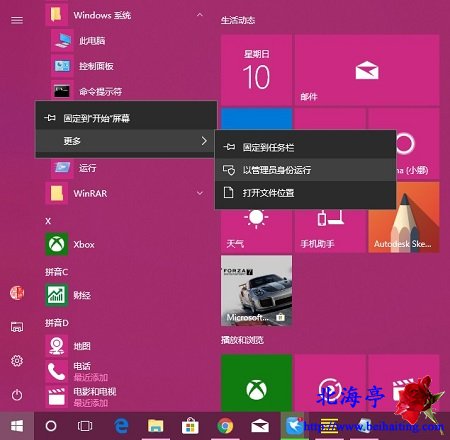Open the calendar tile showing 星期日 10

pyautogui.click(x=256, y=70)
